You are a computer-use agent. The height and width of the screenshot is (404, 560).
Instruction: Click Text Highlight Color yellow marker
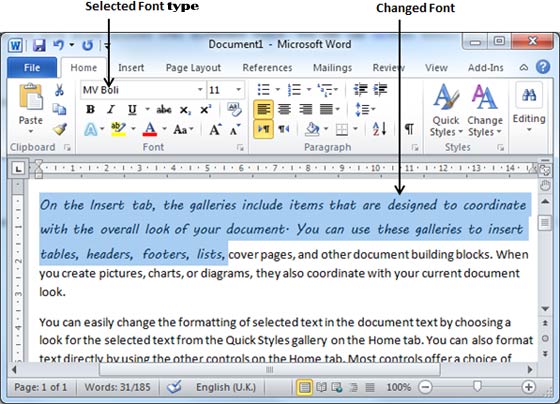click(x=119, y=129)
